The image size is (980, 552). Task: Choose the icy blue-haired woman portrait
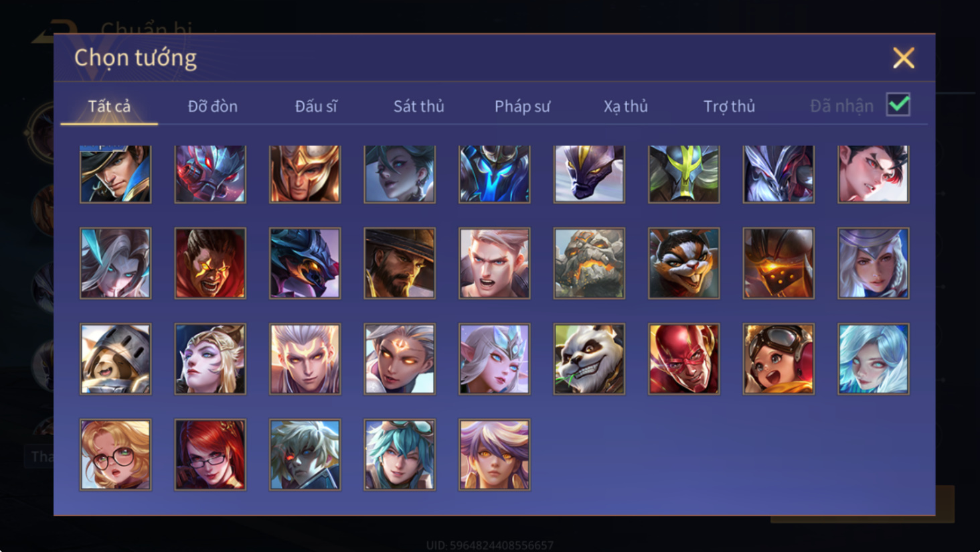point(873,359)
